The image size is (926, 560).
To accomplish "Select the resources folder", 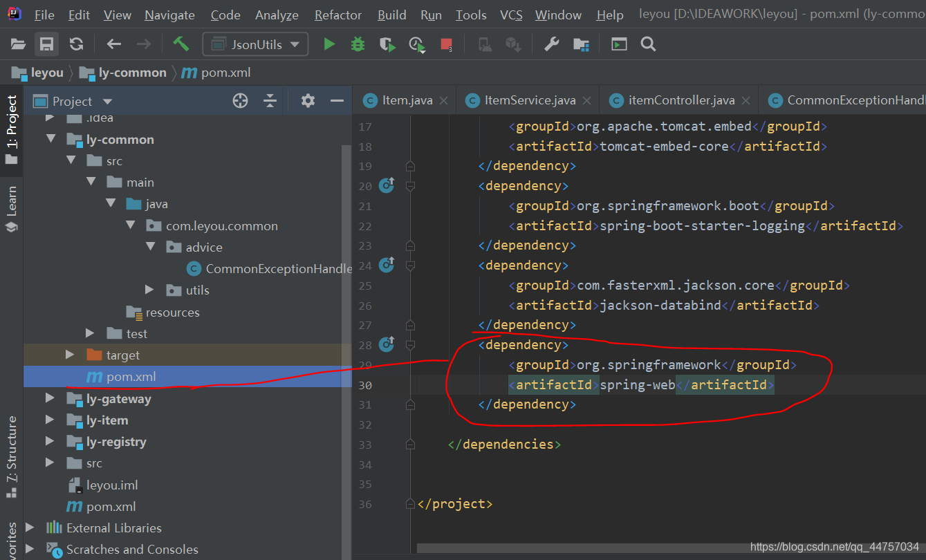I will [x=163, y=312].
